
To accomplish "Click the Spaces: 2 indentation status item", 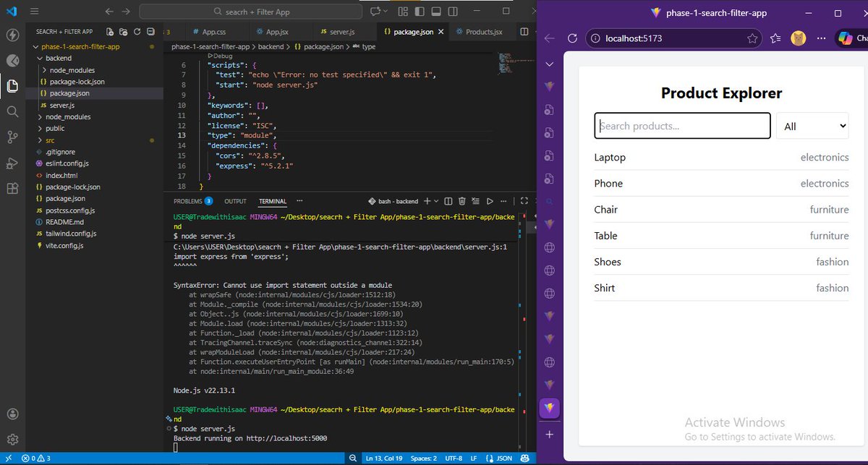I will coord(424,458).
